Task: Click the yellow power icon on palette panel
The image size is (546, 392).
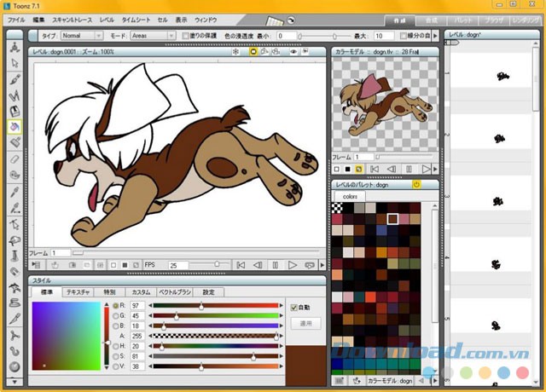Action: click(416, 184)
